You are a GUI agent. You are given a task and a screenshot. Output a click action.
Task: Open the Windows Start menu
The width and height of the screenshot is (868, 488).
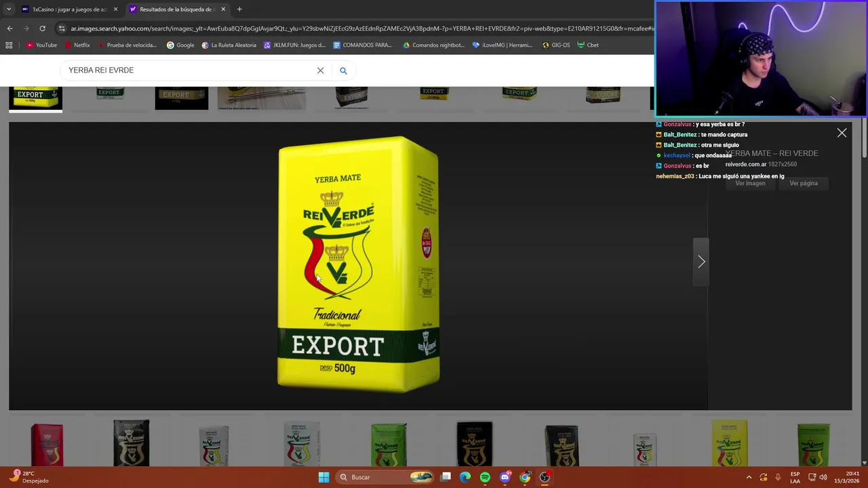pyautogui.click(x=324, y=477)
